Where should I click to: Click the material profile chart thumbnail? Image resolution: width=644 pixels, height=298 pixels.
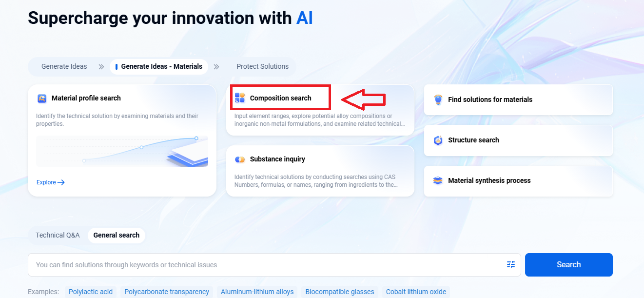[122, 151]
